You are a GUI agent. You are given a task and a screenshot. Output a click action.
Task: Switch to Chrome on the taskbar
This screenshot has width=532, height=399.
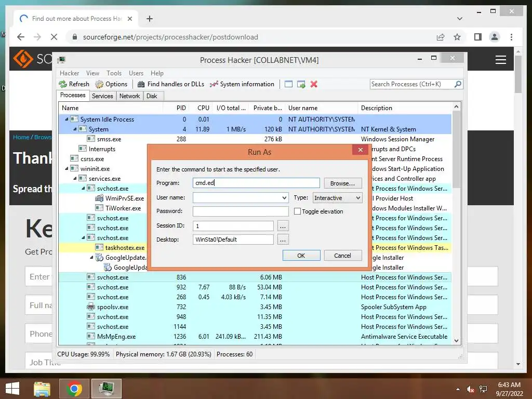coord(74,389)
